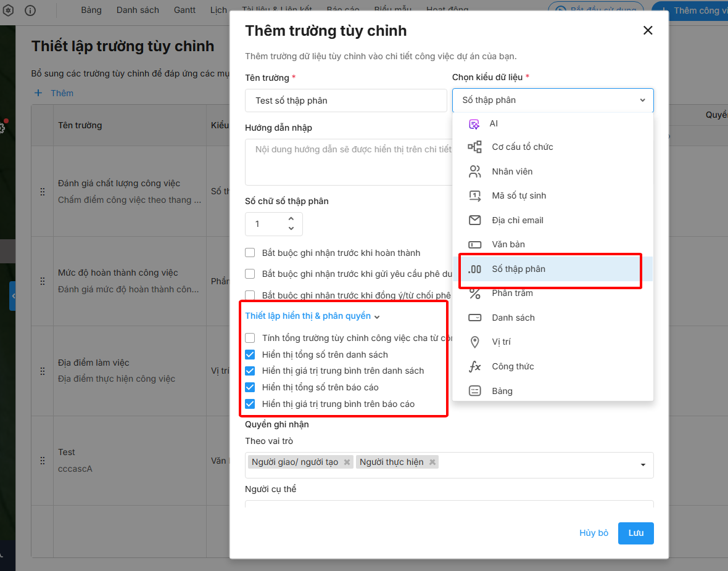Viewport: 728px width, 571px height.
Task: Open the 'Chọn kiểu dữ liệu' dropdown
Action: [553, 100]
